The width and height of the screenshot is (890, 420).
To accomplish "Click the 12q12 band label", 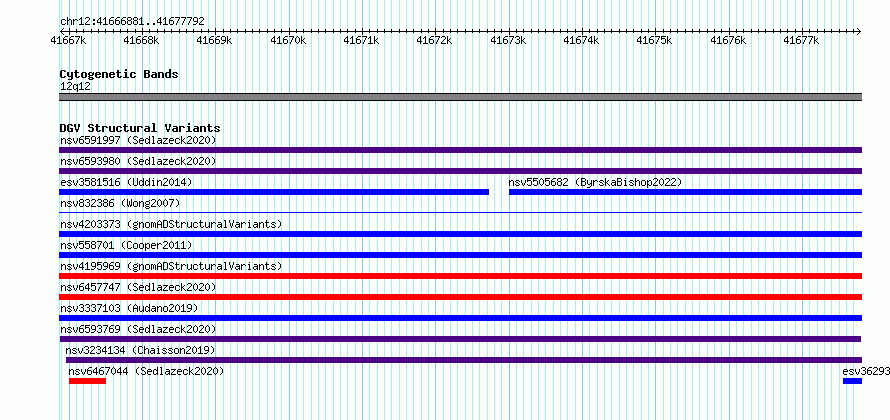I will click(75, 87).
